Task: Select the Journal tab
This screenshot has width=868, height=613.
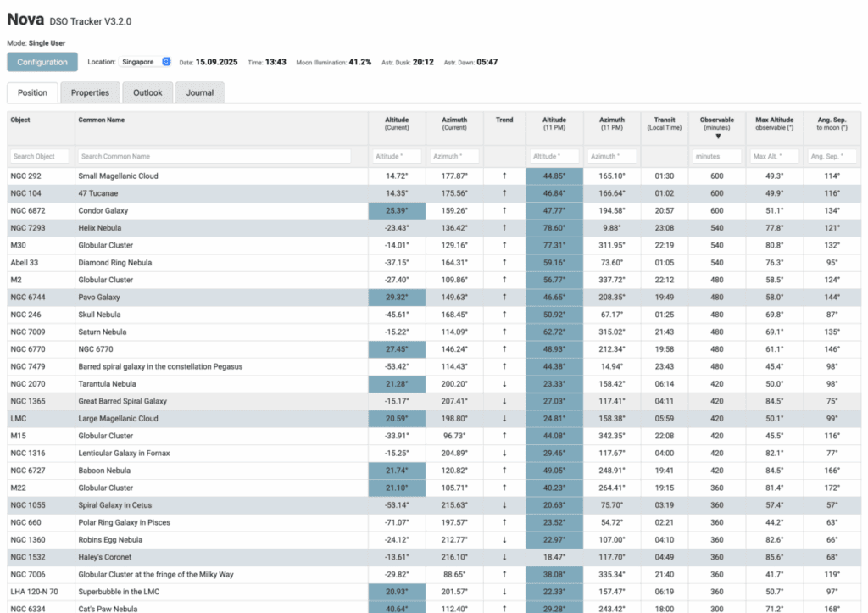Action: (x=200, y=92)
